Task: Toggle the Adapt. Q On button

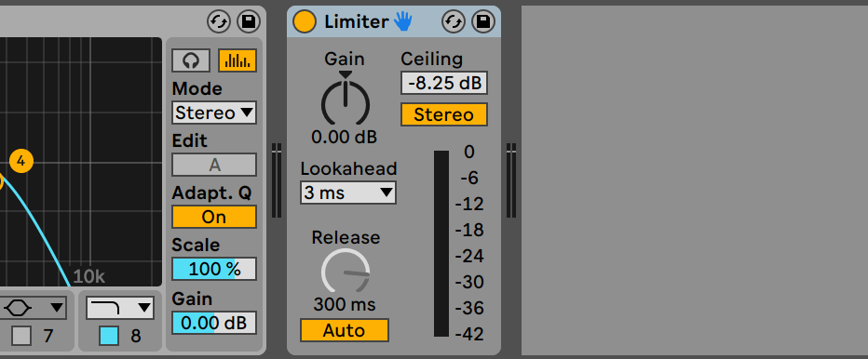Action: [x=214, y=217]
